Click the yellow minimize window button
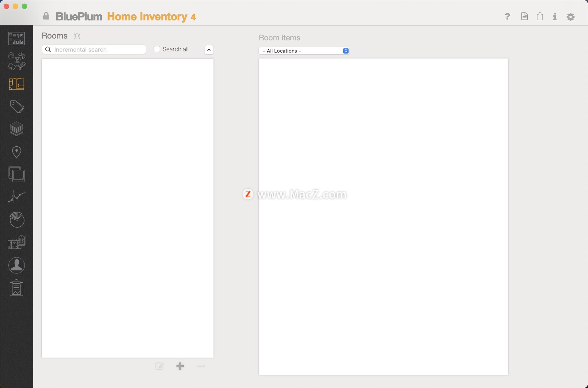Viewport: 588px width, 388px height. (15, 6)
